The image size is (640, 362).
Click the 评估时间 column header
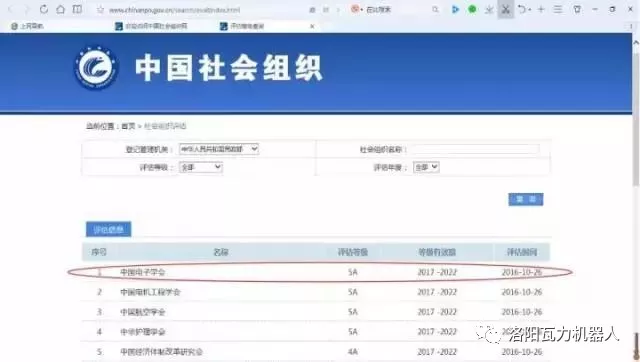click(522, 252)
